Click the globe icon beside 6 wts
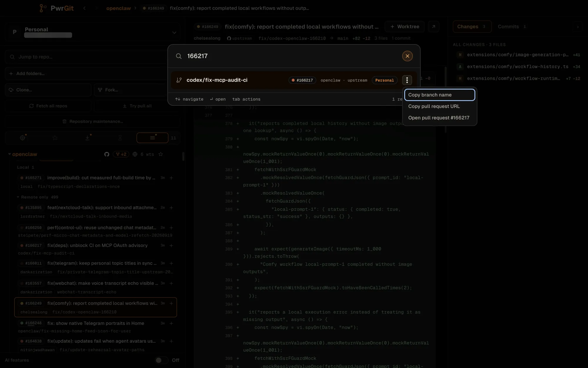The width and height of the screenshot is (588, 368). 135,154
